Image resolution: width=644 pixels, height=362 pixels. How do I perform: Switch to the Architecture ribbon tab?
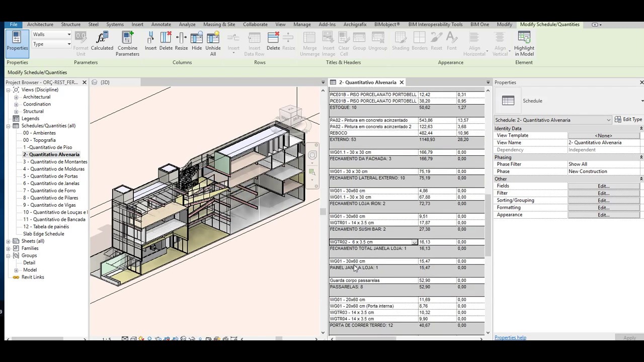point(40,24)
